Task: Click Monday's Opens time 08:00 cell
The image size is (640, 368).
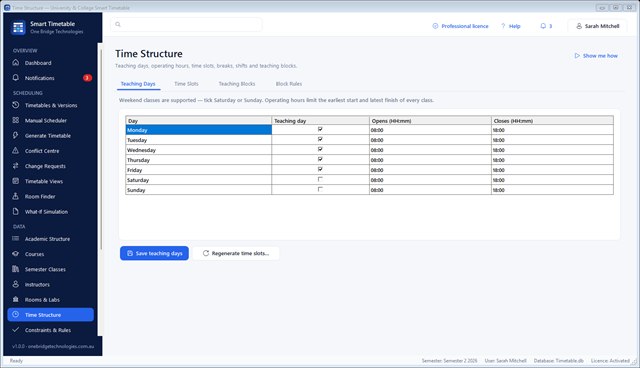Action: 430,130
